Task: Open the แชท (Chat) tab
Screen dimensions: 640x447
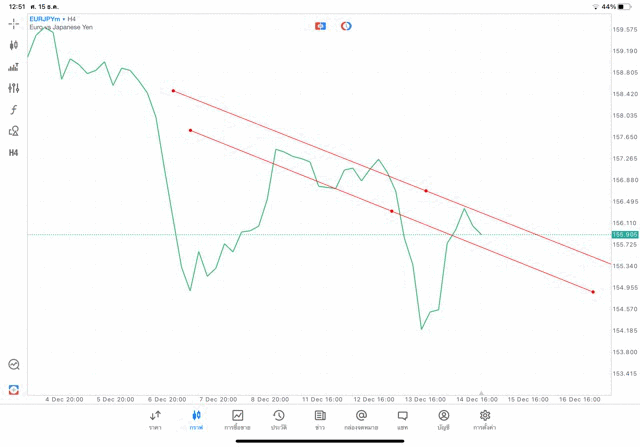Action: pos(402,419)
